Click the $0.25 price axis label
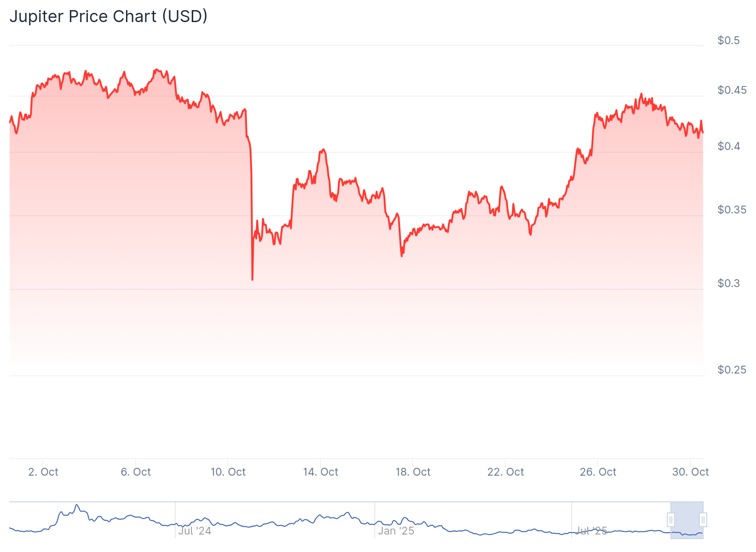 pyautogui.click(x=732, y=370)
